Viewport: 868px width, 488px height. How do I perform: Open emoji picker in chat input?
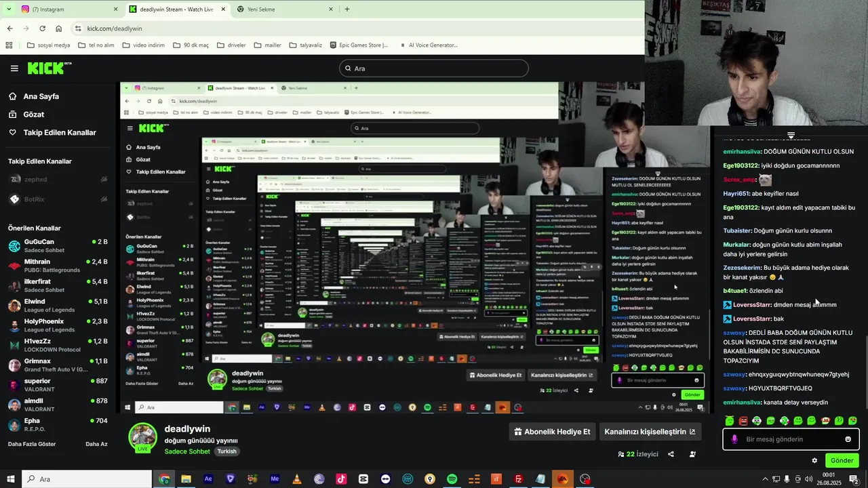[x=848, y=439]
